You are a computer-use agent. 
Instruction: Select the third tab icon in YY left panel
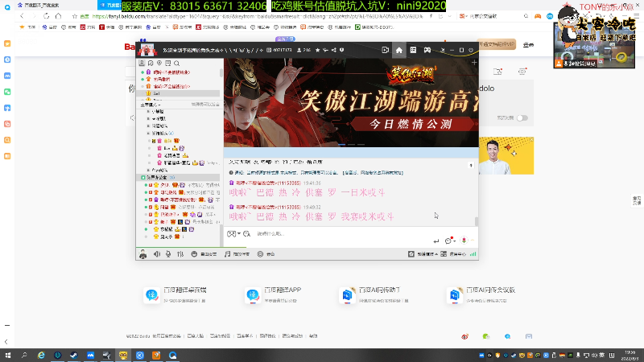click(159, 64)
